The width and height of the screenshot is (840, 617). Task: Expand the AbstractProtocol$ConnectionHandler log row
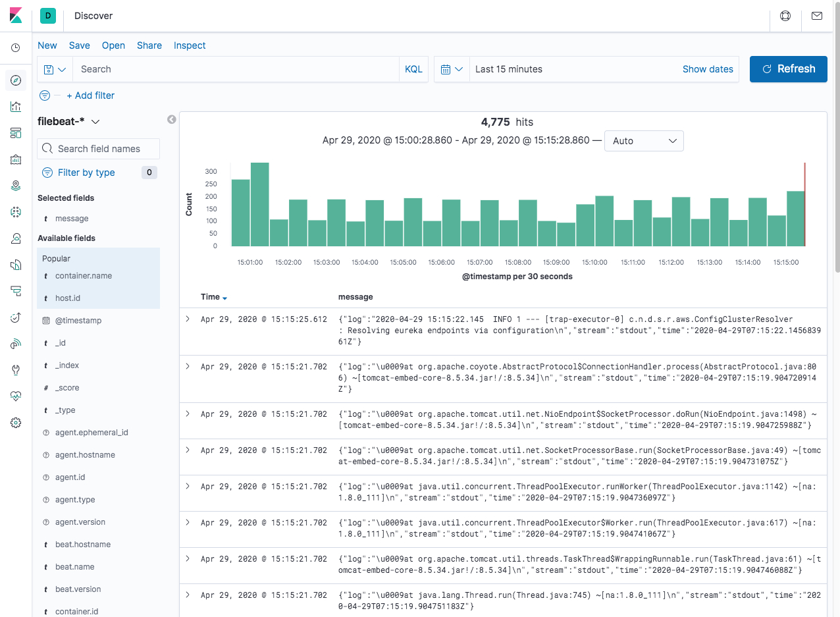(188, 367)
